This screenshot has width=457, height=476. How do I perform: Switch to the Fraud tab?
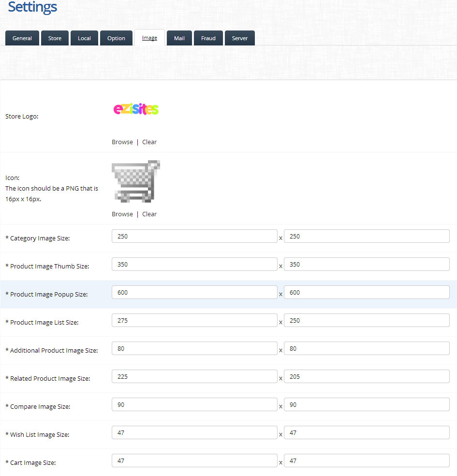(208, 38)
